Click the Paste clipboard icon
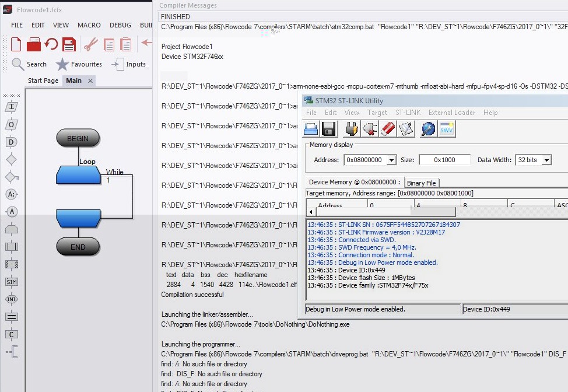The width and height of the screenshot is (568, 392). [x=125, y=44]
